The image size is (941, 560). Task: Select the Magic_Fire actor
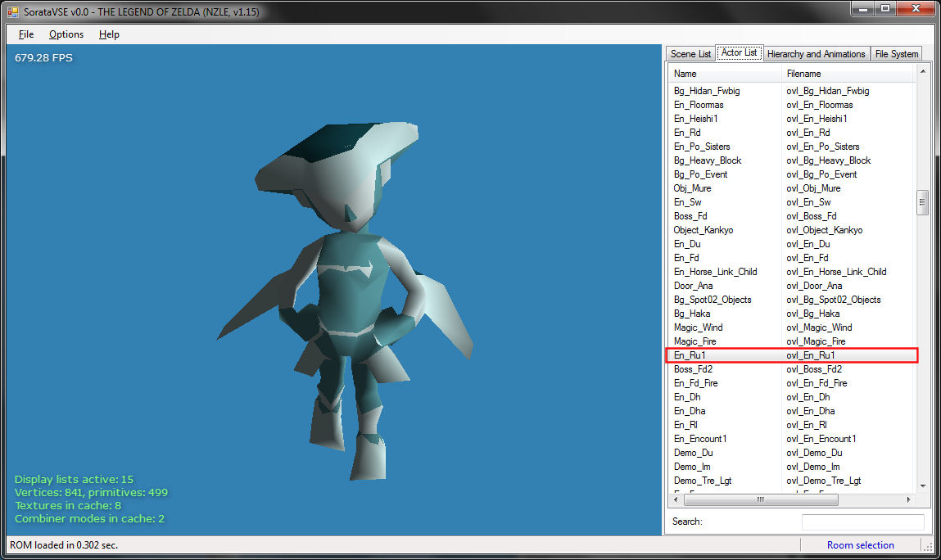(x=792, y=341)
